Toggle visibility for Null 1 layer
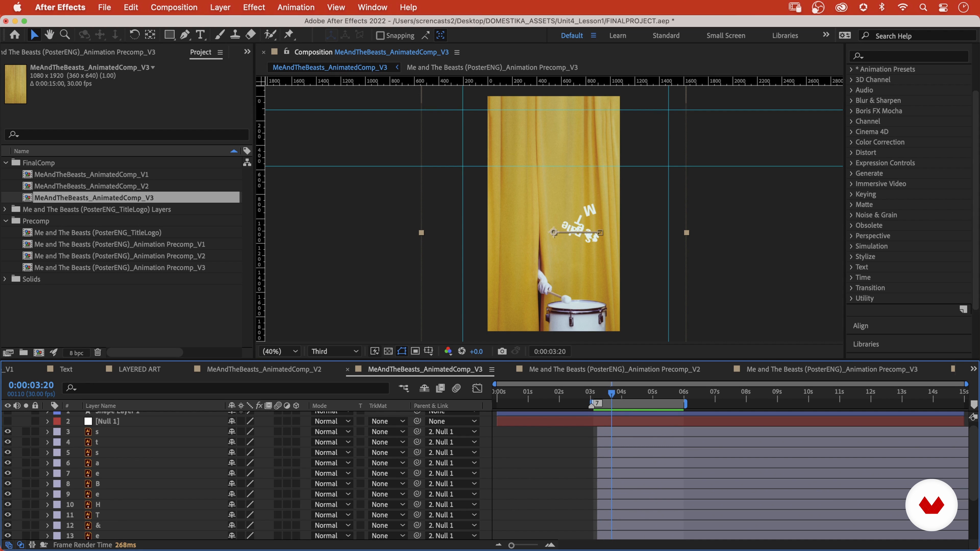This screenshot has width=980, height=551. pos(8,421)
